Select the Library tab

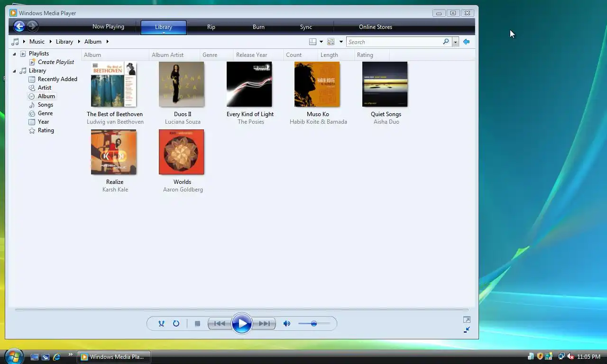click(164, 27)
